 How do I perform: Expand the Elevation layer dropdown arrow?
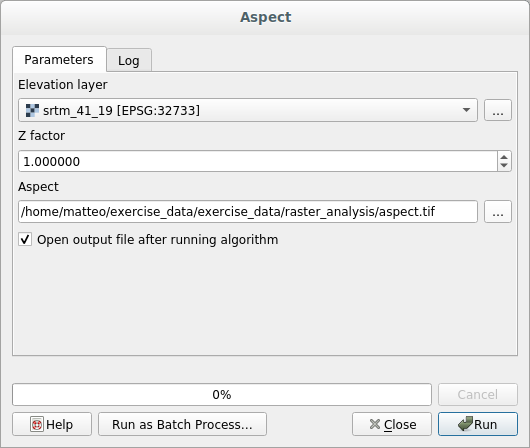[466, 110]
